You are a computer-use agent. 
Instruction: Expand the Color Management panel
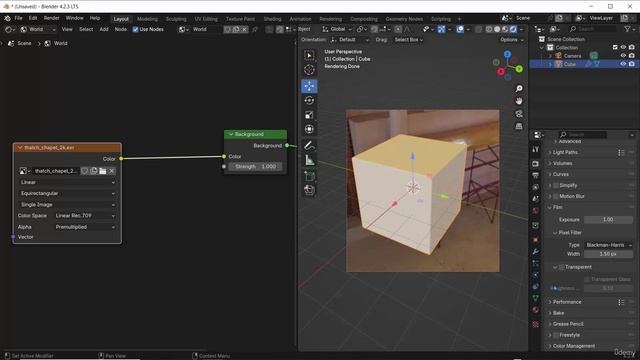click(573, 346)
